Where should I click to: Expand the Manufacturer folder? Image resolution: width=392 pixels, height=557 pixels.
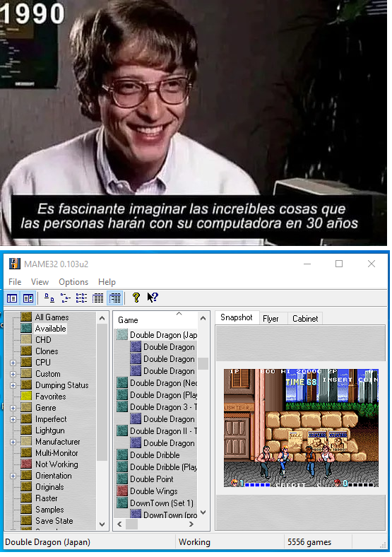pyautogui.click(x=13, y=442)
